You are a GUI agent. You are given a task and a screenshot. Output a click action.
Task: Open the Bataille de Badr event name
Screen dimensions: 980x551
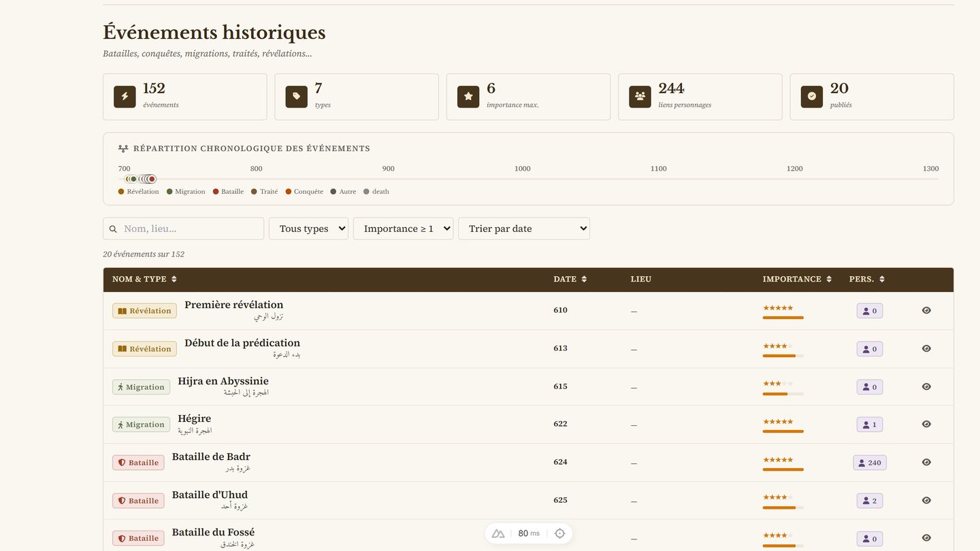[211, 456]
